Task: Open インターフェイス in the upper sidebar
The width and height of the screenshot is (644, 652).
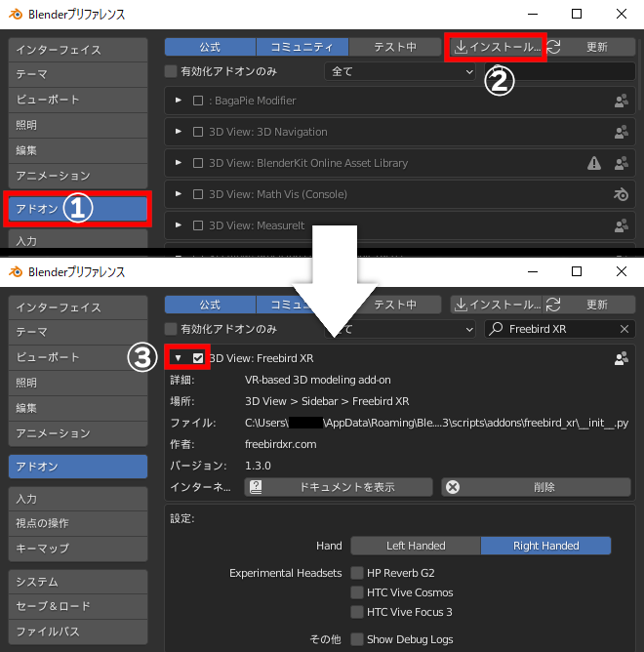Action: [78, 50]
